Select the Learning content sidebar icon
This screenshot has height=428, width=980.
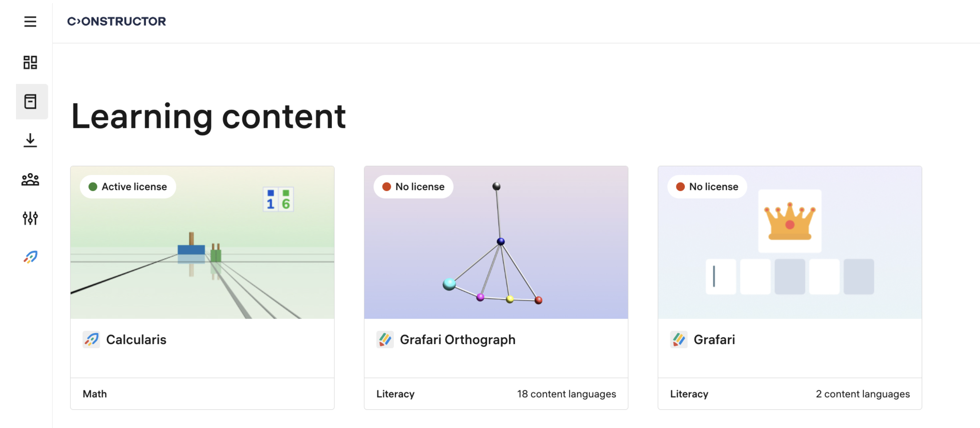tap(30, 102)
